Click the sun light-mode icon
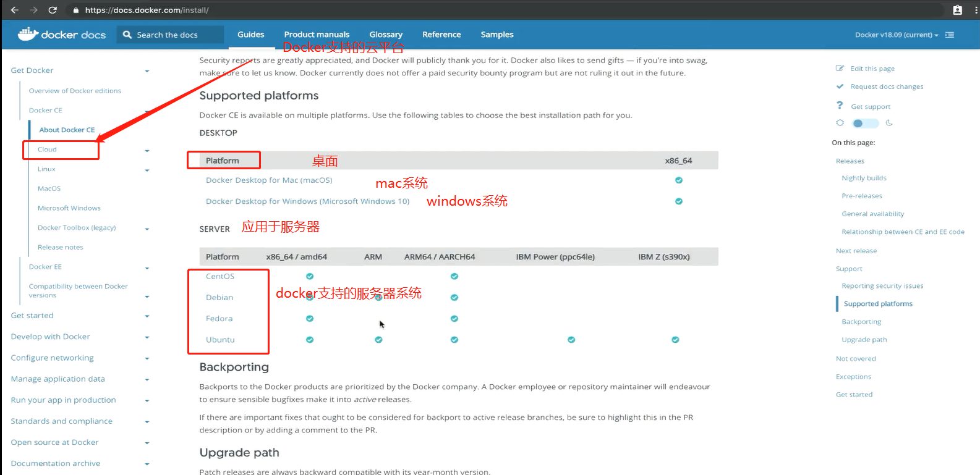980x475 pixels. [840, 123]
